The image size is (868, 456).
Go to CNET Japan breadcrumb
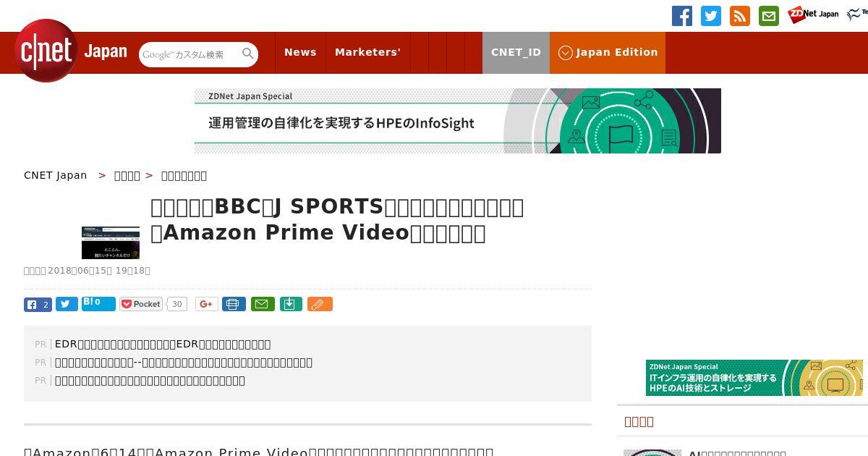click(56, 175)
